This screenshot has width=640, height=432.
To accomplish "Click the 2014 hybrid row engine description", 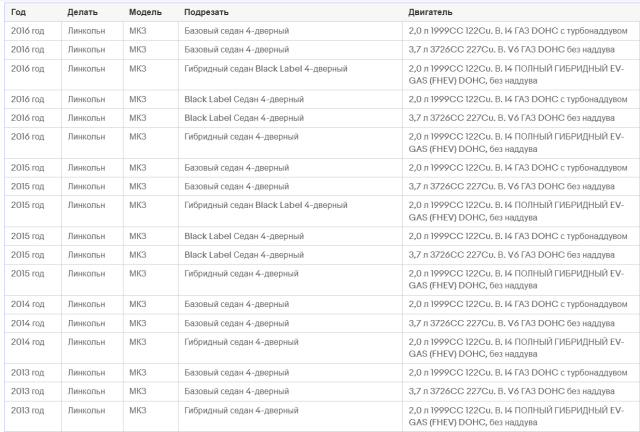I will point(510,347).
